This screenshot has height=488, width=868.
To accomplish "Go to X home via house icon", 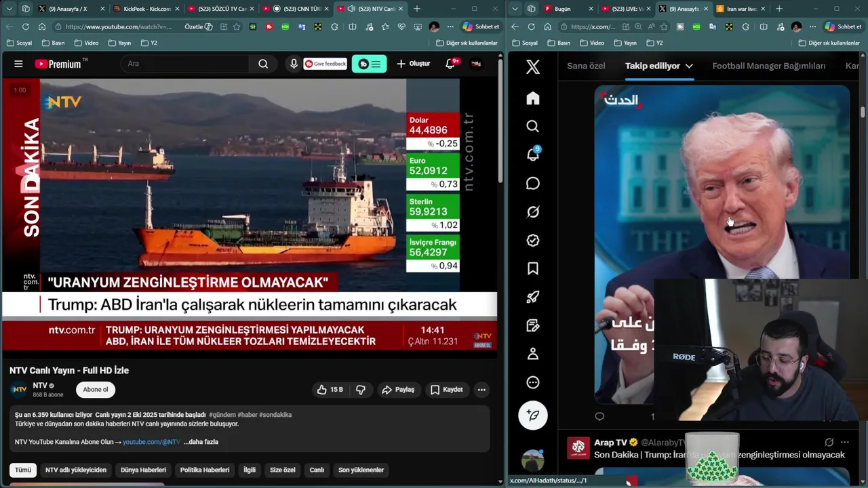I will click(x=533, y=98).
